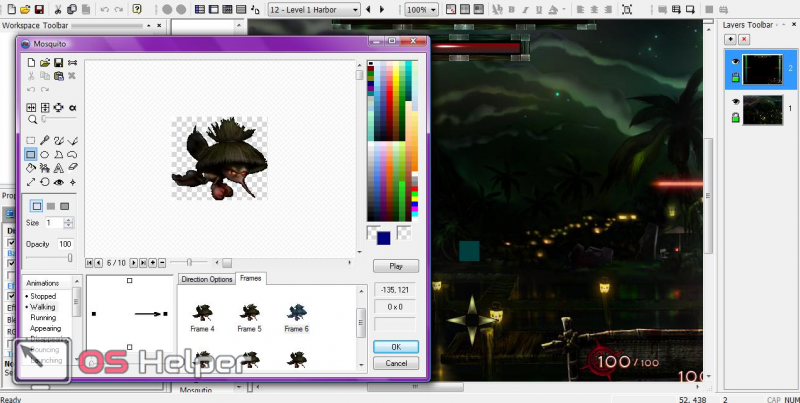Click the dark blue foreground color swatch
This screenshot has height=403, width=800.
coord(384,238)
